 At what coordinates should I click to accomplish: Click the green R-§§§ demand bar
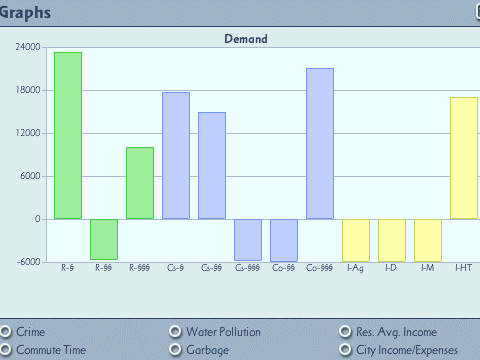point(140,183)
